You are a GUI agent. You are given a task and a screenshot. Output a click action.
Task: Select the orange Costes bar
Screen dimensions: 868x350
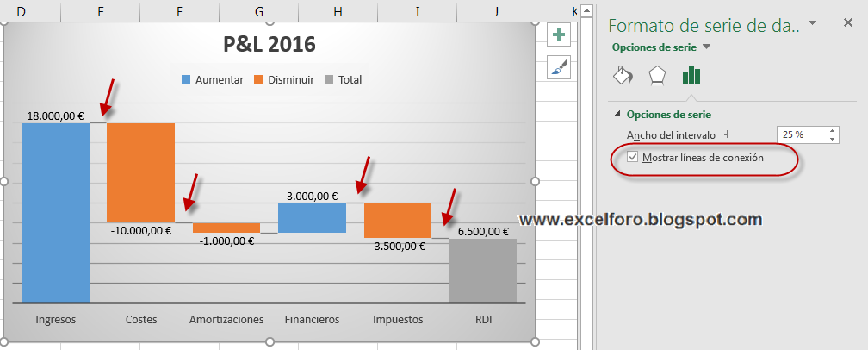click(x=140, y=172)
